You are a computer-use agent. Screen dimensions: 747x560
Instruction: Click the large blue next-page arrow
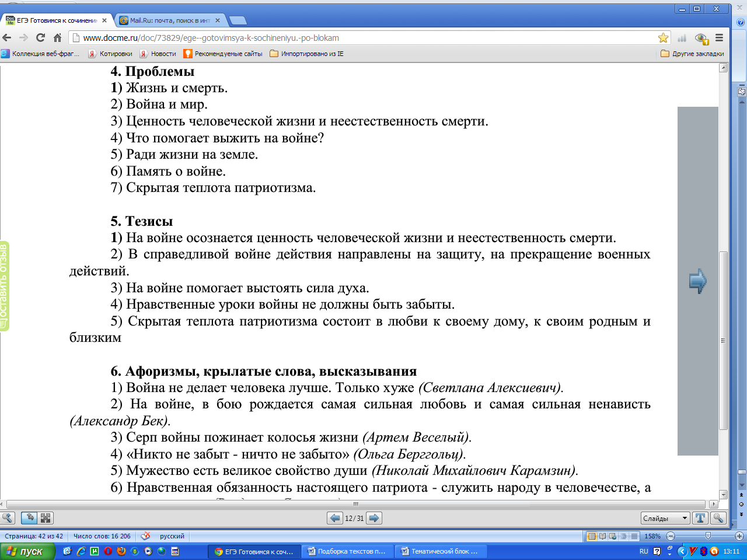click(698, 281)
